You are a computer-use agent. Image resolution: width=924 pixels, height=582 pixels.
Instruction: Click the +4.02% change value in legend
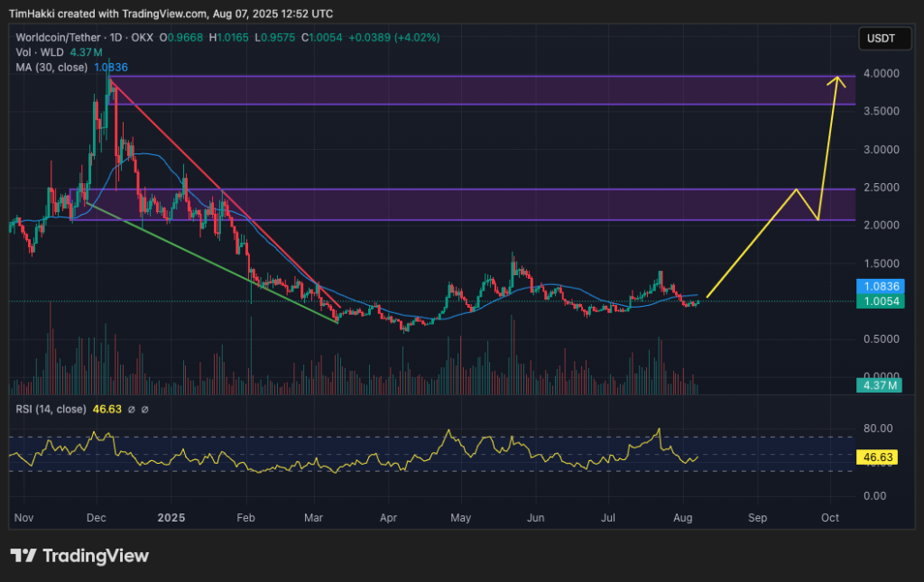(418, 37)
